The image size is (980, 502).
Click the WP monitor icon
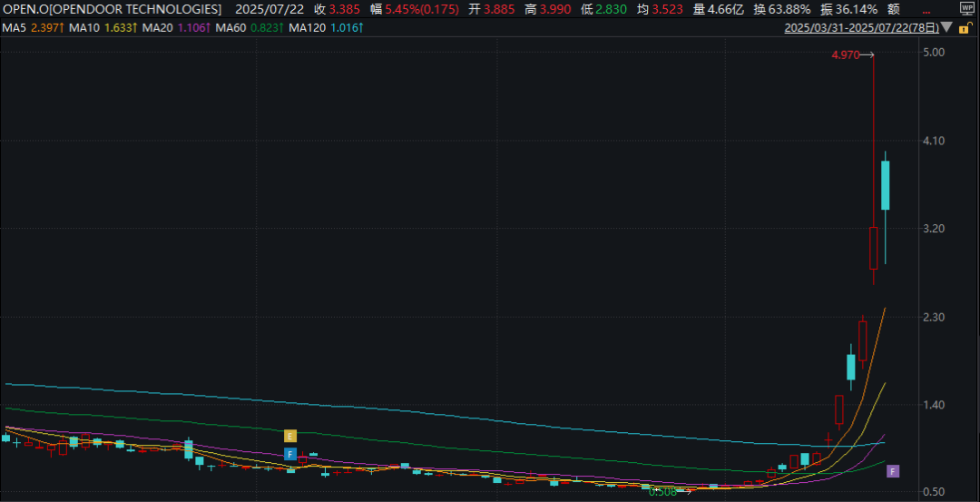pyautogui.click(x=967, y=7)
